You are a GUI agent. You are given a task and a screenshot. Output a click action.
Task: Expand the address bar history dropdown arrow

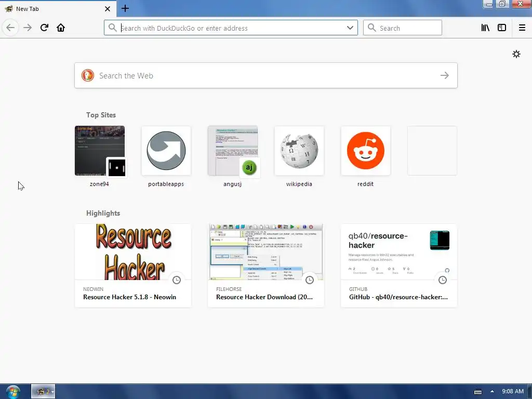coord(350,28)
